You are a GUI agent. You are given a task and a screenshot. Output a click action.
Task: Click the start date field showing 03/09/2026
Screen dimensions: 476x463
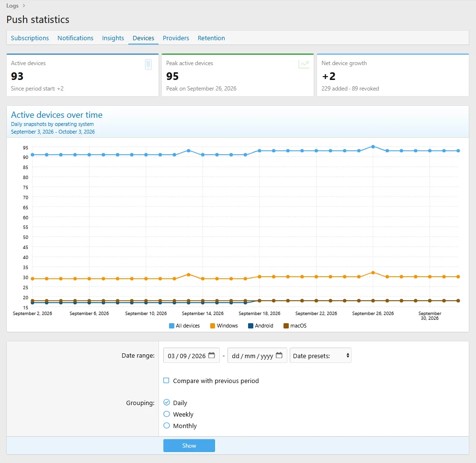(191, 356)
